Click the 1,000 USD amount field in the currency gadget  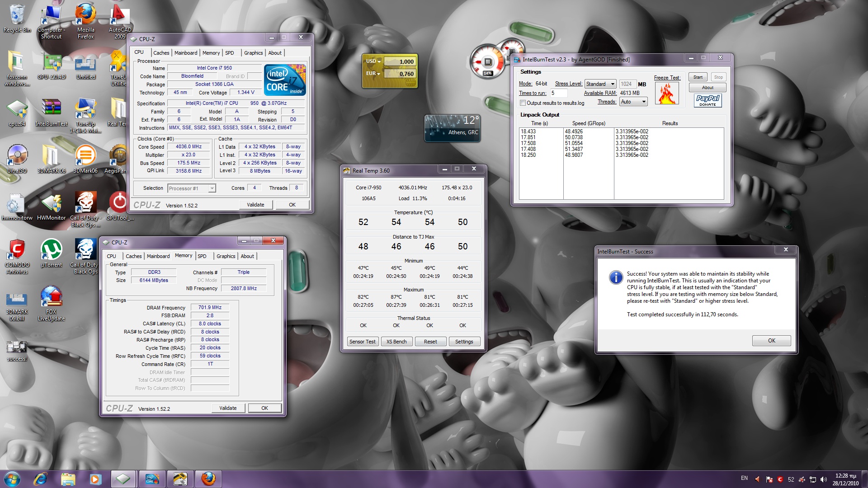(400, 61)
